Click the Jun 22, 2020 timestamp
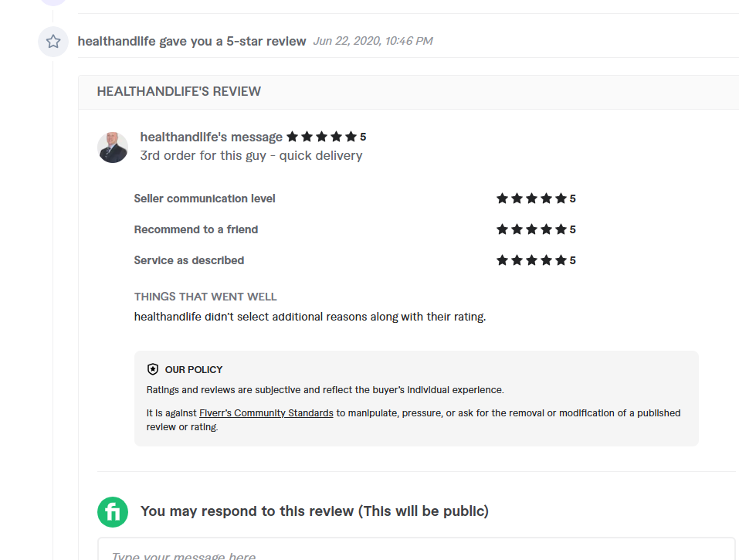This screenshot has width=739, height=560. [x=373, y=41]
